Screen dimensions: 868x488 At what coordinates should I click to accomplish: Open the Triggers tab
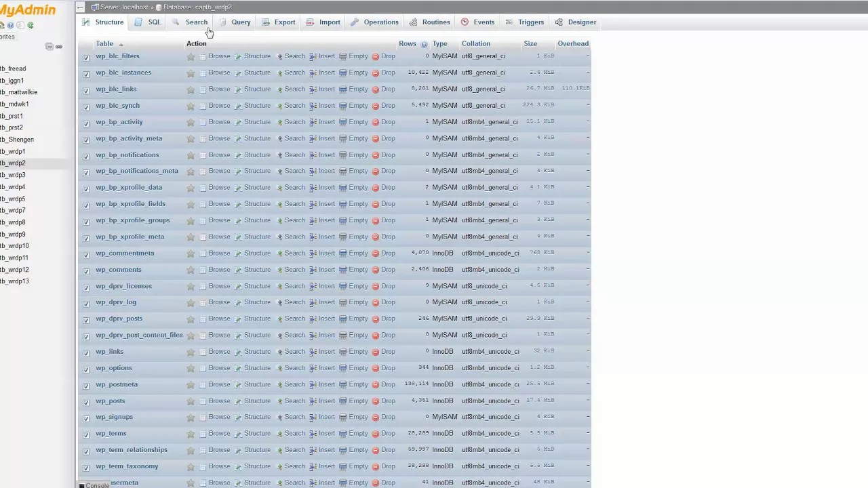pyautogui.click(x=525, y=22)
